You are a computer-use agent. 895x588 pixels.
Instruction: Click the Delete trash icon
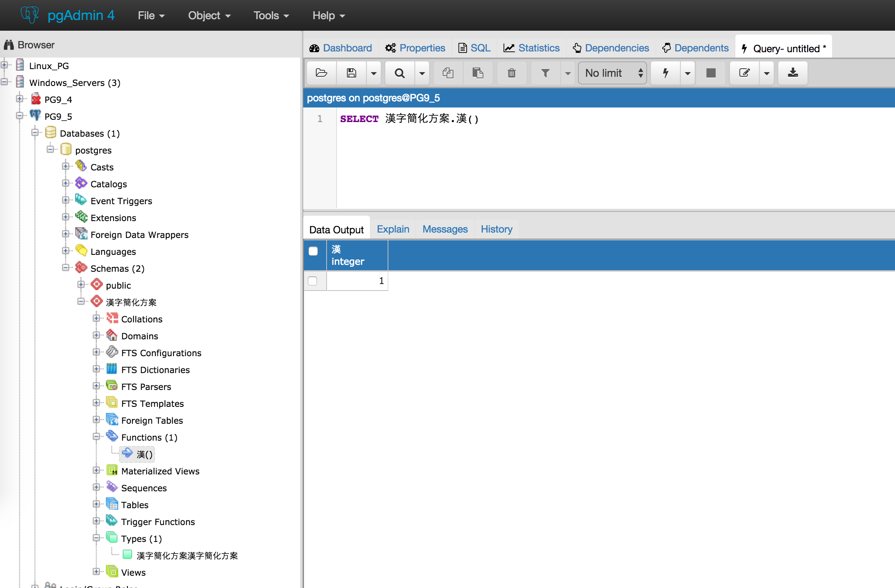(511, 73)
